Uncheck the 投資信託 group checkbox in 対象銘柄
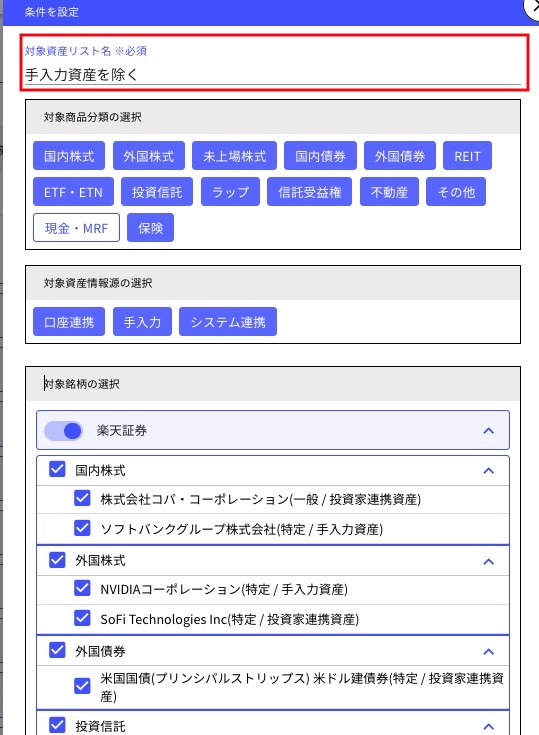 click(x=57, y=725)
